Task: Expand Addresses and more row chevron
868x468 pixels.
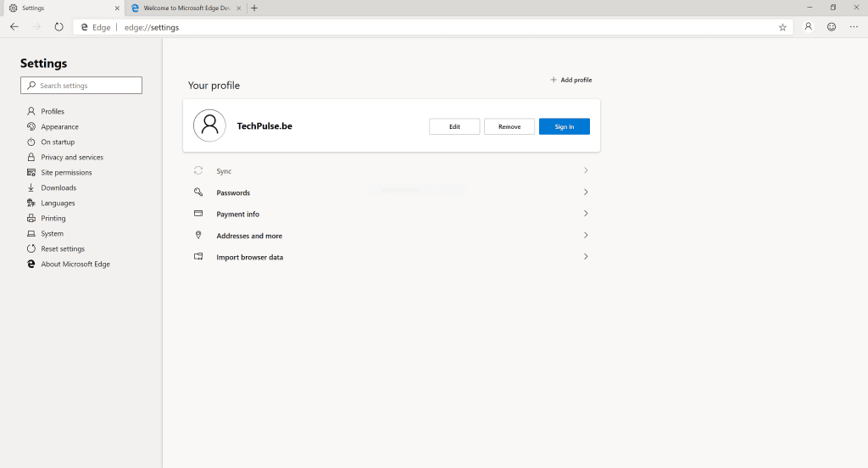Action: [586, 235]
